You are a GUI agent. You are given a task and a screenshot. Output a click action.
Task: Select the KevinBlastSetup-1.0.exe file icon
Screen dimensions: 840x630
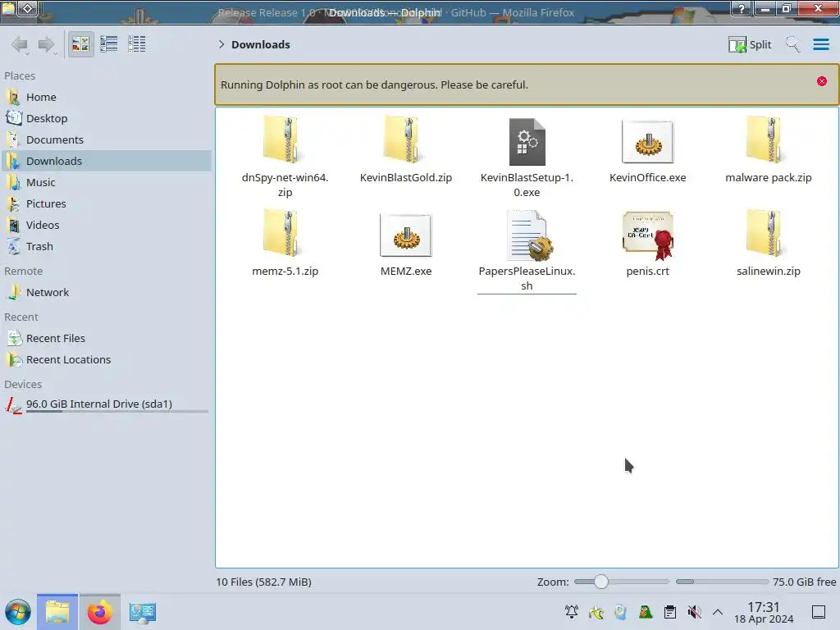(x=527, y=141)
